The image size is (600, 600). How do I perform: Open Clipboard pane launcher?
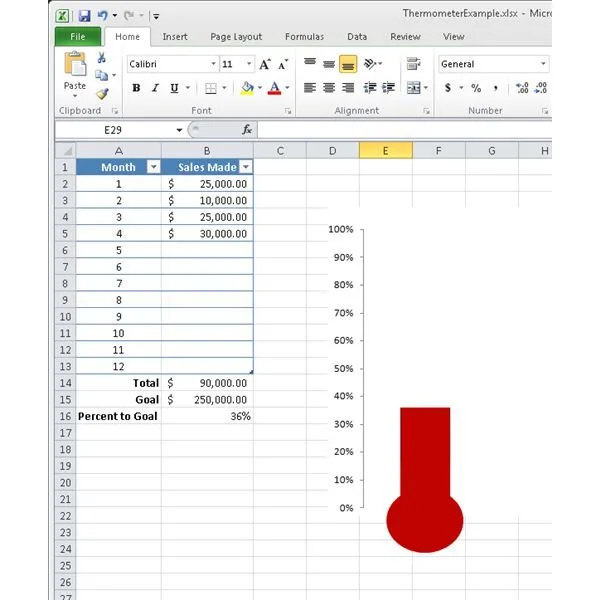(x=114, y=111)
